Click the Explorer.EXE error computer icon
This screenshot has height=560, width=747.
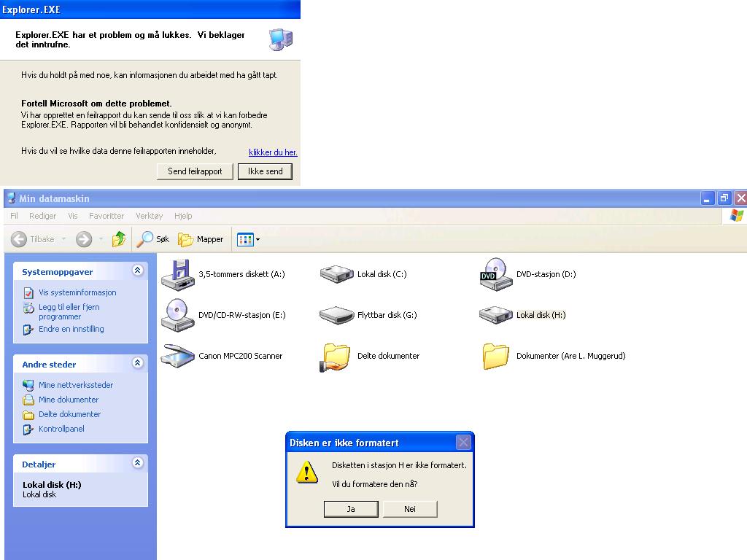click(281, 39)
